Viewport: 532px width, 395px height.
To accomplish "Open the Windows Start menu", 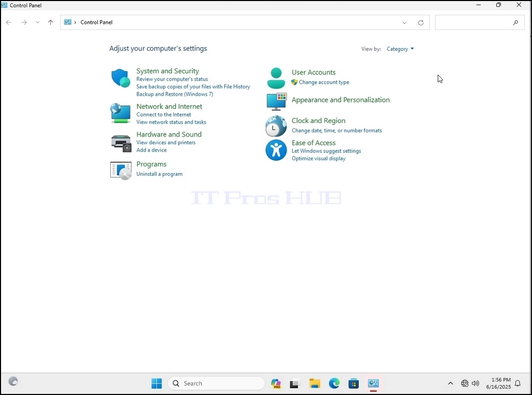I will coord(156,384).
